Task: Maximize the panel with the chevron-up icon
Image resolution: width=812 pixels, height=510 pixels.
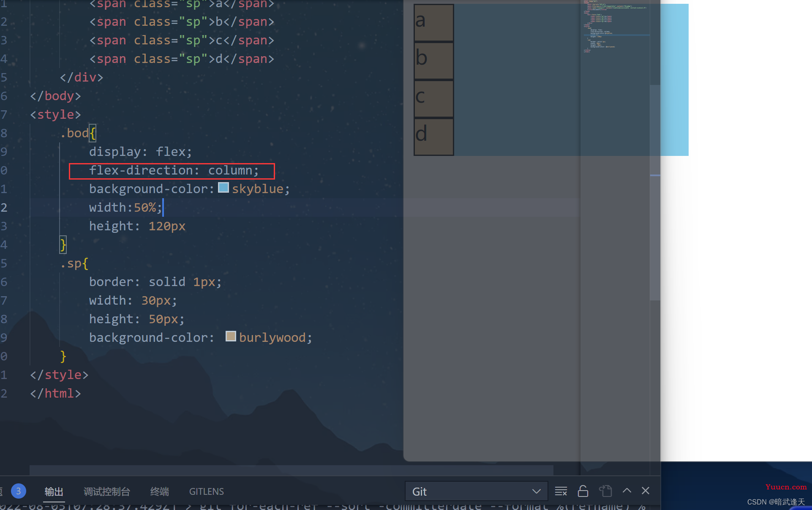Action: click(627, 491)
